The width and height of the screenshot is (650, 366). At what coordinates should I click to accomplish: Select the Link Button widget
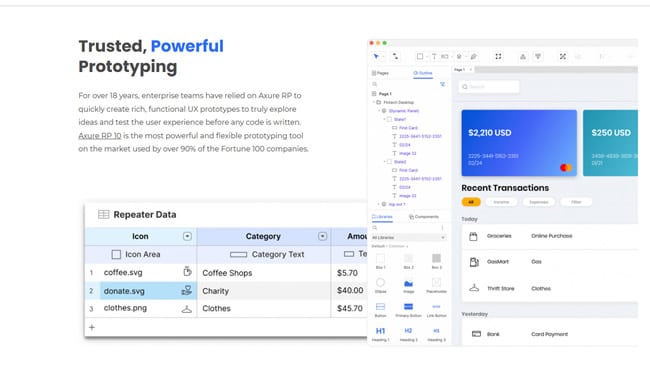(x=436, y=310)
